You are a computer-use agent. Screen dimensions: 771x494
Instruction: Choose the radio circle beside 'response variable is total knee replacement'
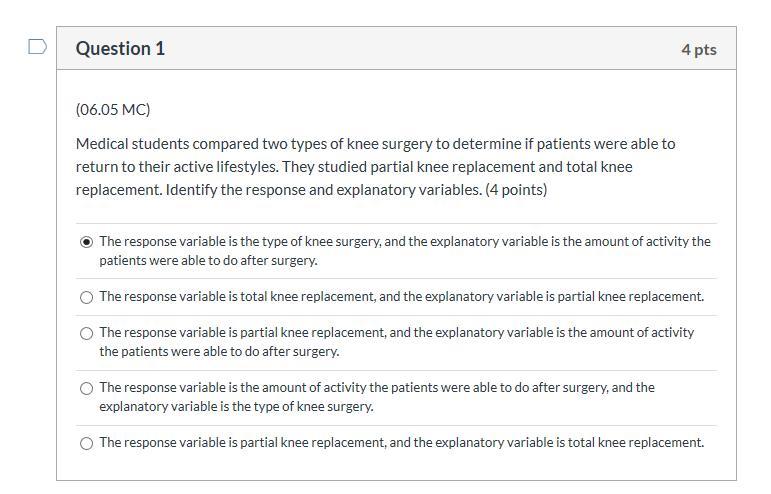coord(86,297)
